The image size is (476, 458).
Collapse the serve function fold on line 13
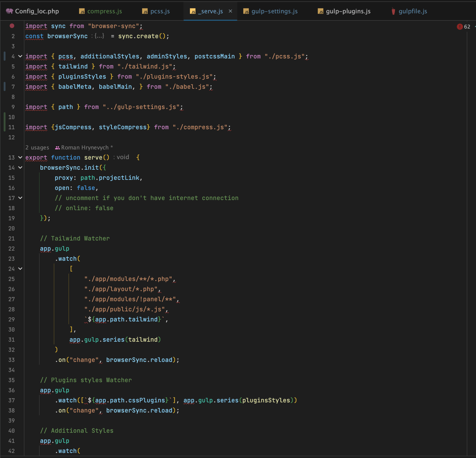point(20,158)
